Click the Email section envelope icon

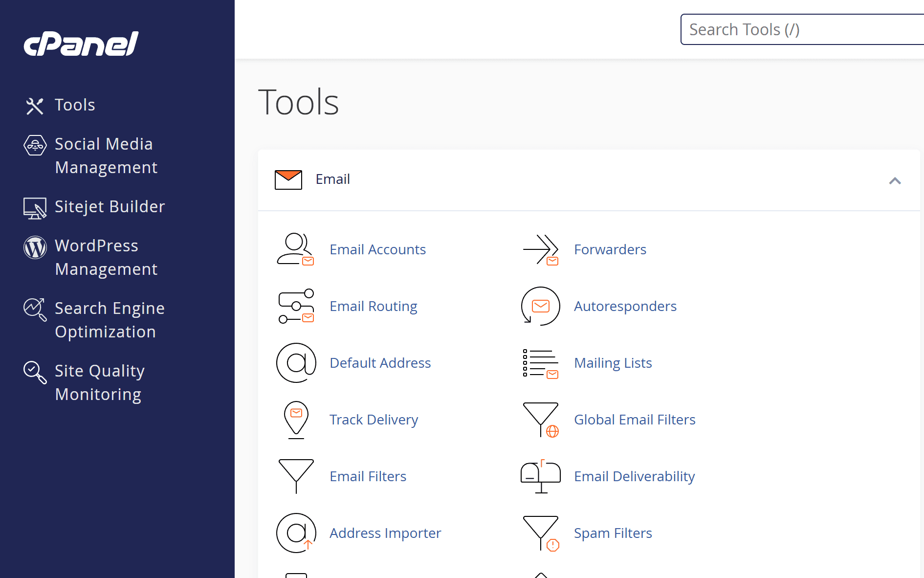288,179
